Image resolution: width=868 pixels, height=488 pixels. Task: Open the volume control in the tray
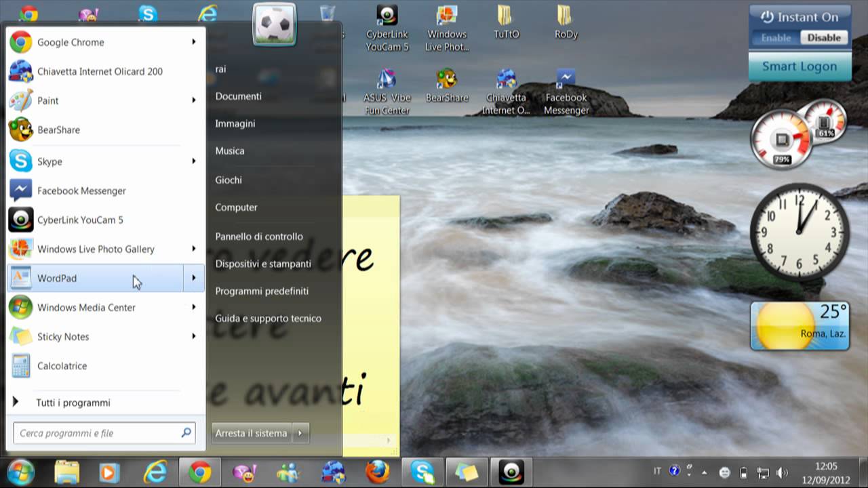pyautogui.click(x=782, y=472)
